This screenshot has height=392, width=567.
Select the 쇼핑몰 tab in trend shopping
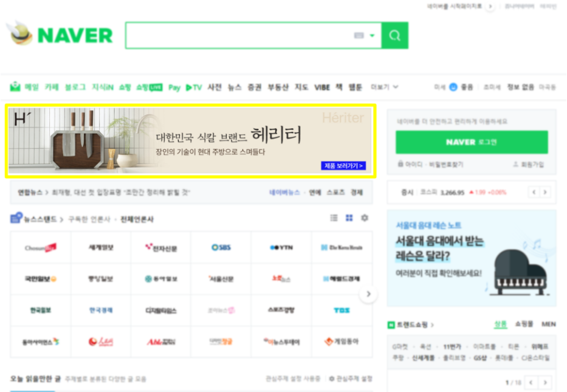point(524,324)
